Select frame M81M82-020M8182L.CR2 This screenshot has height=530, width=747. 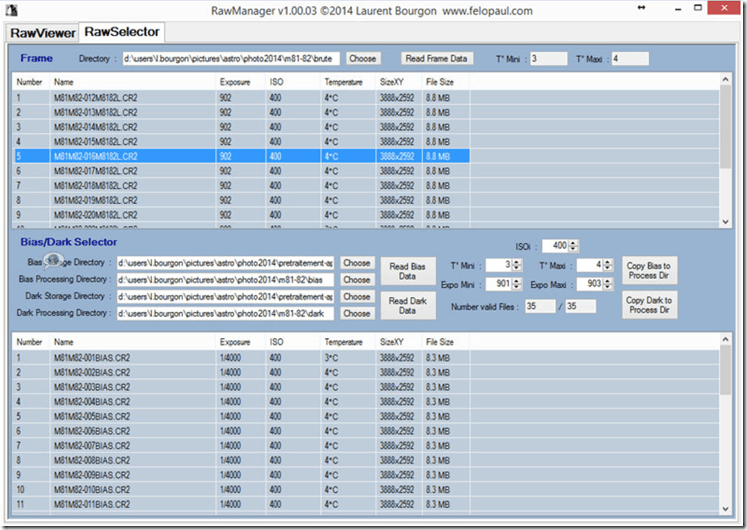coord(241,215)
